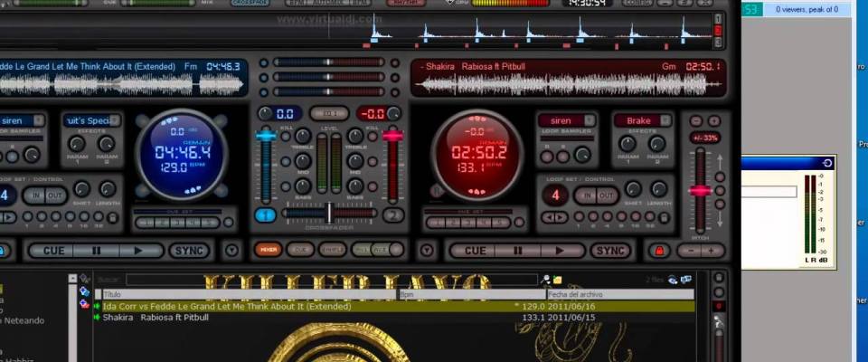Set loop OUT on the left deck
Viewport: 868px width, 362px height.
pos(55,195)
